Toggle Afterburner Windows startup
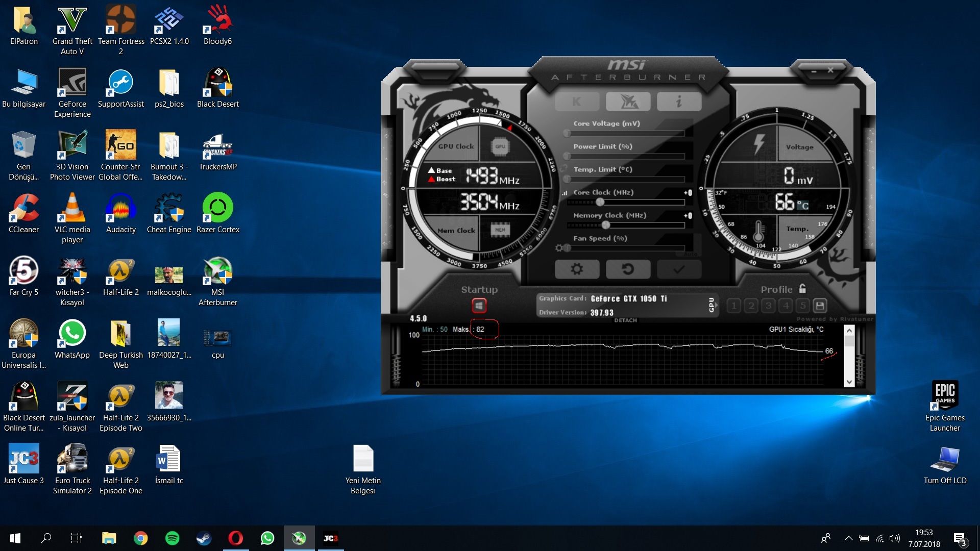 [x=479, y=305]
